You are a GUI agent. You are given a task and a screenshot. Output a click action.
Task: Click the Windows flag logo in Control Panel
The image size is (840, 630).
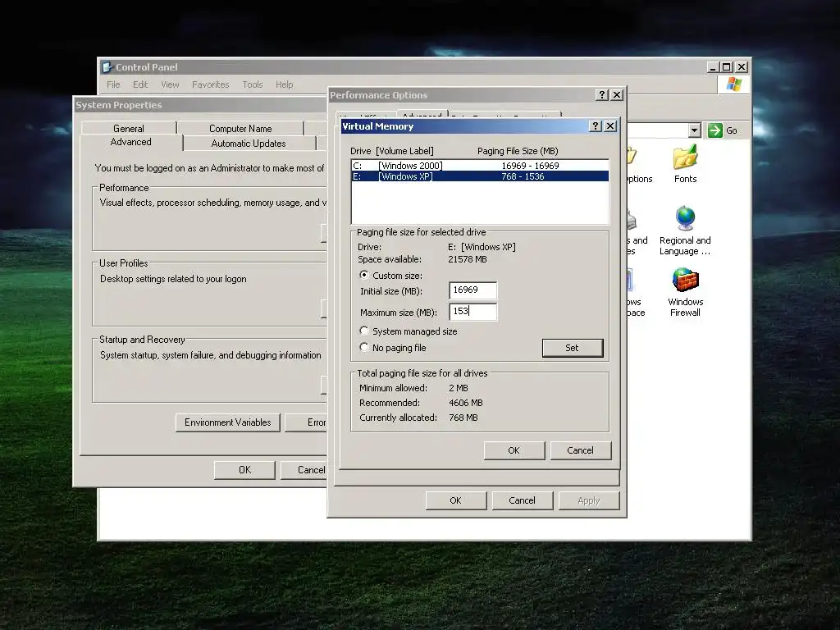coord(734,84)
